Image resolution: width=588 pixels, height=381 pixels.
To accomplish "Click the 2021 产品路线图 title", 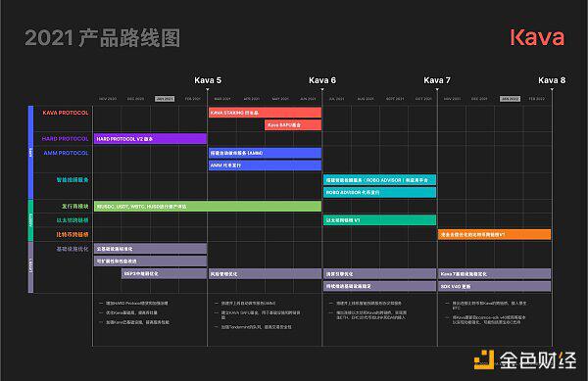I will [x=102, y=38].
